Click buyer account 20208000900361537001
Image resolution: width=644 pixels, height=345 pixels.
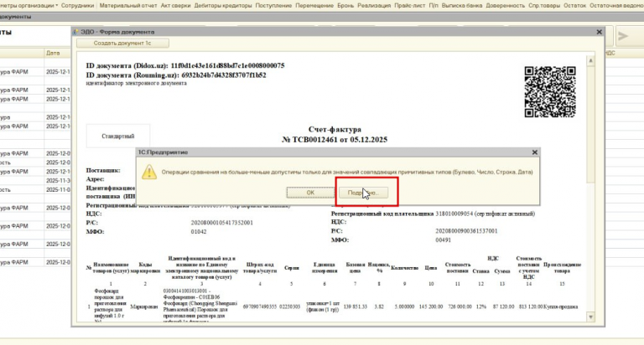[466, 231]
